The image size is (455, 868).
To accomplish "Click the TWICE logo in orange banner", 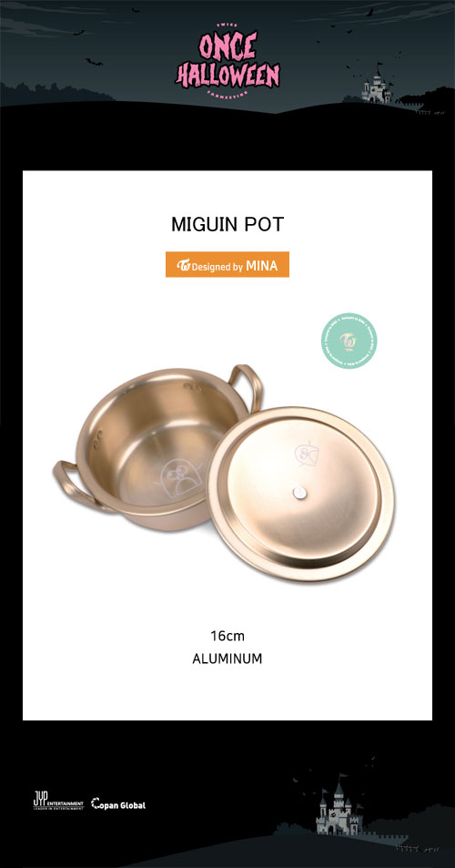I will coord(184,265).
